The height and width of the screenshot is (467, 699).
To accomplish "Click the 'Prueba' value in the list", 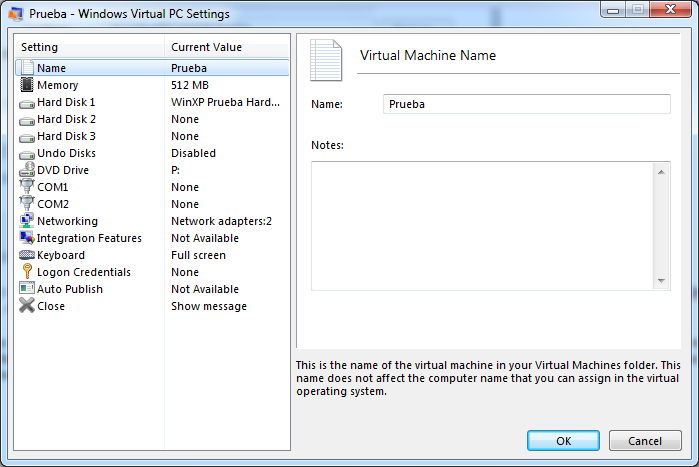I will coord(189,68).
